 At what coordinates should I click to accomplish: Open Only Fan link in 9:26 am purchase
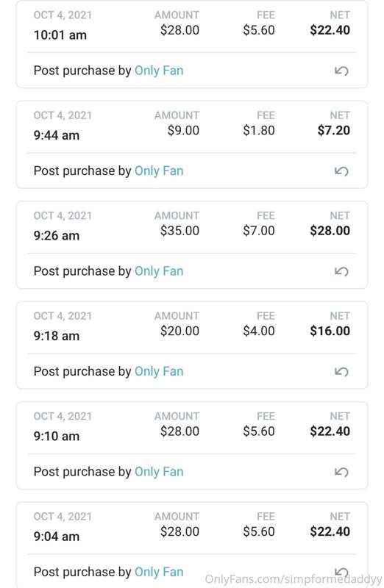(x=159, y=271)
